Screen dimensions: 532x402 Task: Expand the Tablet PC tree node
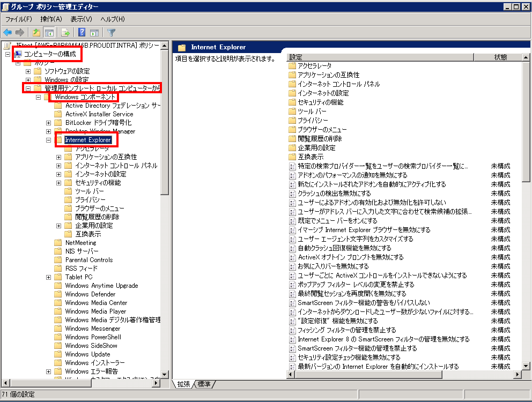pyautogui.click(x=48, y=277)
